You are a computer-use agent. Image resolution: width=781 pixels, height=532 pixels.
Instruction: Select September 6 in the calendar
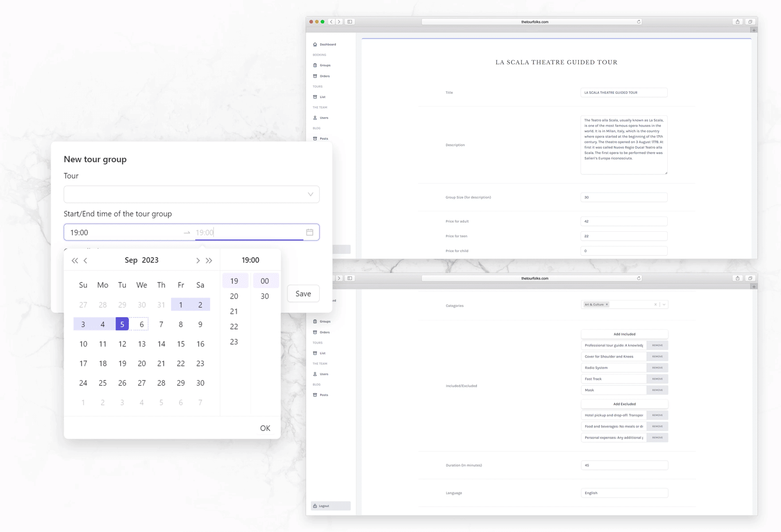[141, 324]
